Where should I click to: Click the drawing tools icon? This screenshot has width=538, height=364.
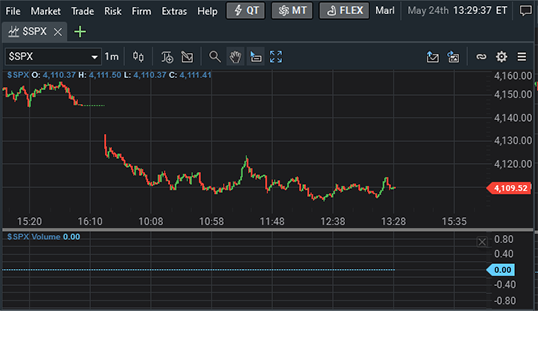point(187,57)
